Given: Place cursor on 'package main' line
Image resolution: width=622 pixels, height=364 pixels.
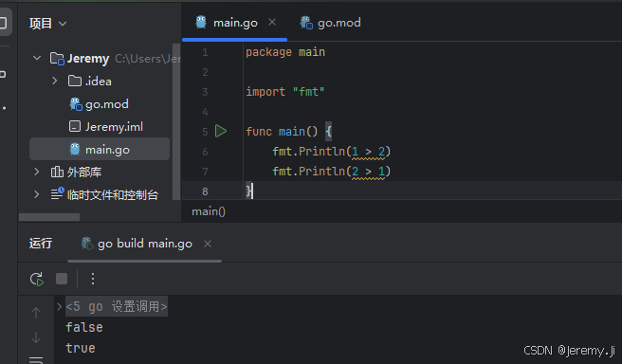Looking at the screenshot, I should (285, 52).
